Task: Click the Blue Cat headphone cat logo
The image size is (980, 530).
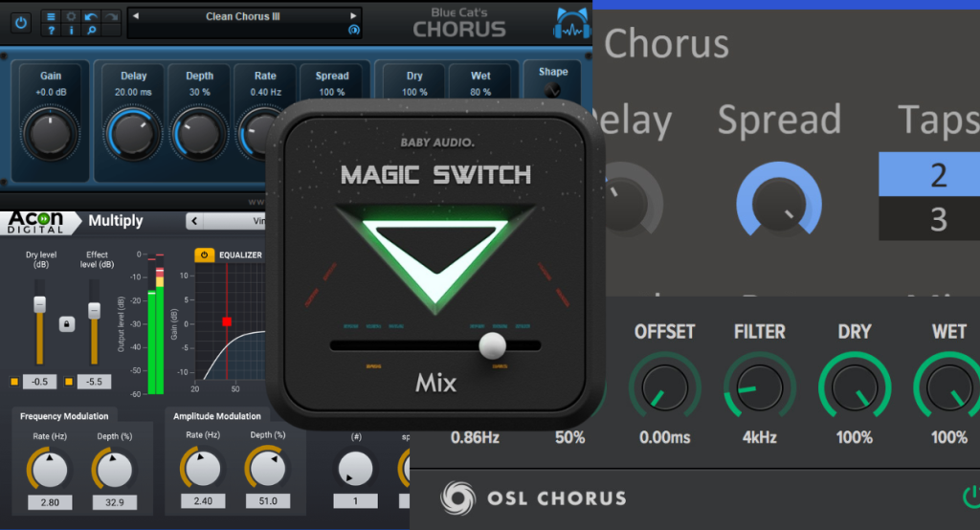Action: click(568, 24)
